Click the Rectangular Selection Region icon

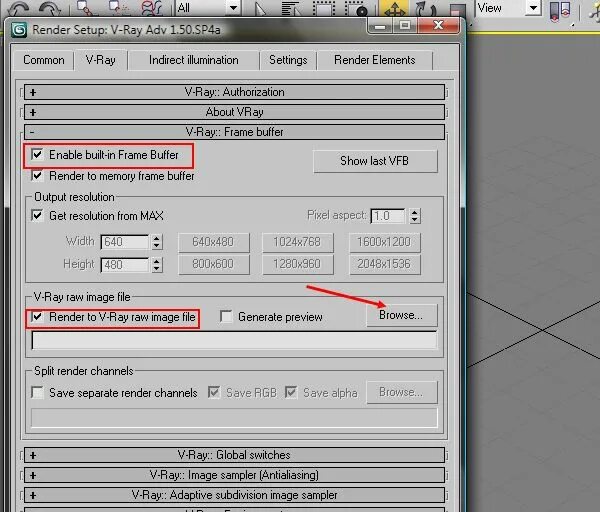(x=323, y=8)
